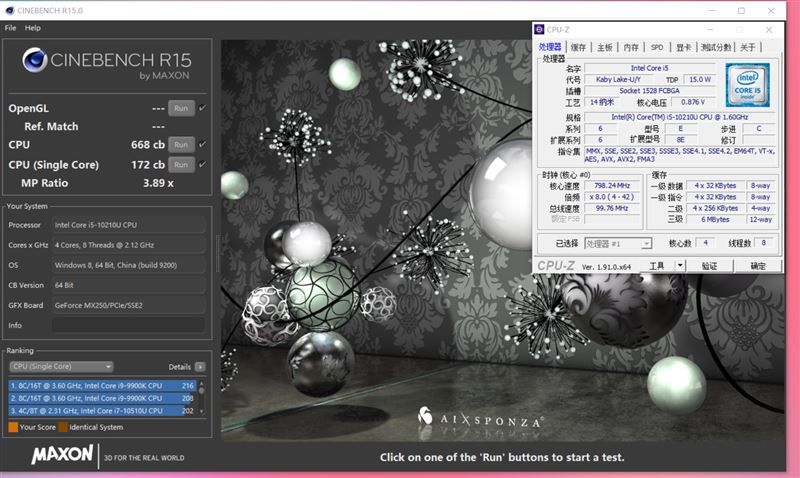800x478 pixels.
Task: Click the Identical System legend swatch
Action: click(63, 427)
